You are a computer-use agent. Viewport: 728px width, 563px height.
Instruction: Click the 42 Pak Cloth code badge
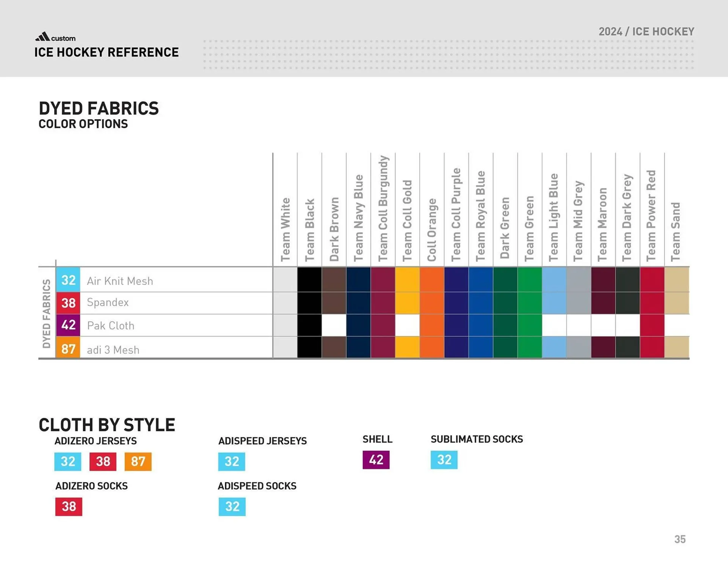point(68,326)
